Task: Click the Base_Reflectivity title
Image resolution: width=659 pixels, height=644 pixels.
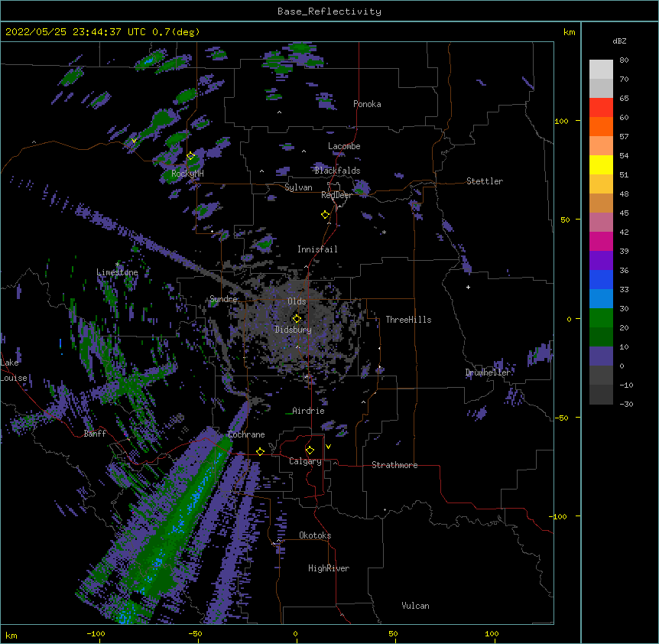Action: (x=329, y=11)
